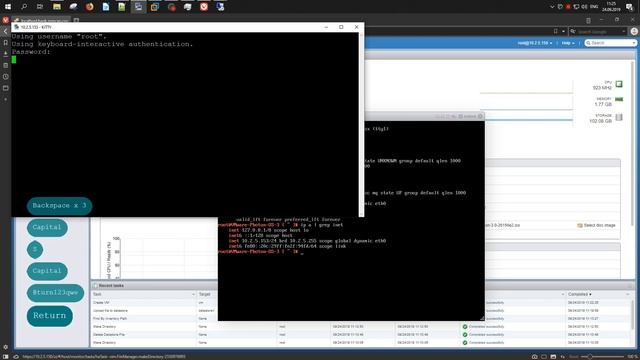Go back in the Vivaldi browser
640x360 pixels.
point(5,31)
